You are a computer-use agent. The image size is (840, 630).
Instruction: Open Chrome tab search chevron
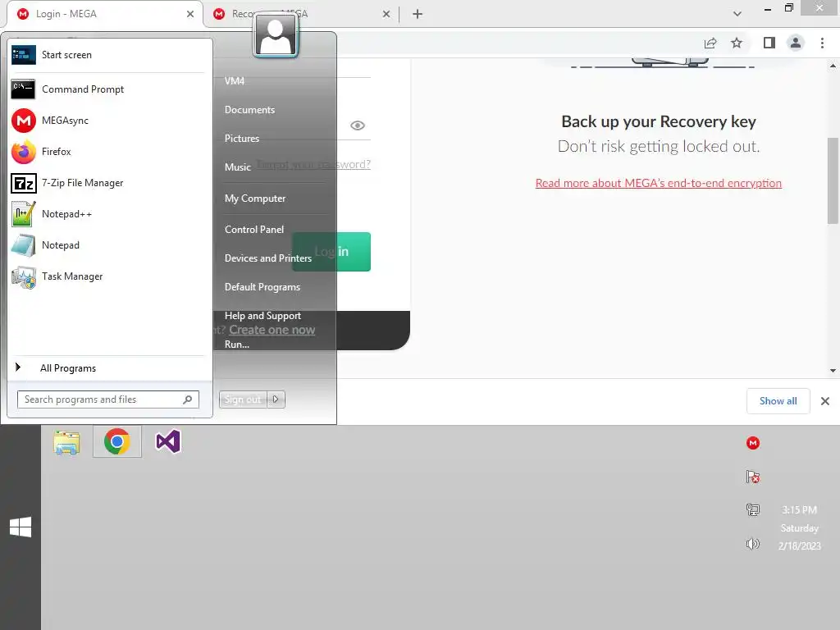tap(737, 14)
